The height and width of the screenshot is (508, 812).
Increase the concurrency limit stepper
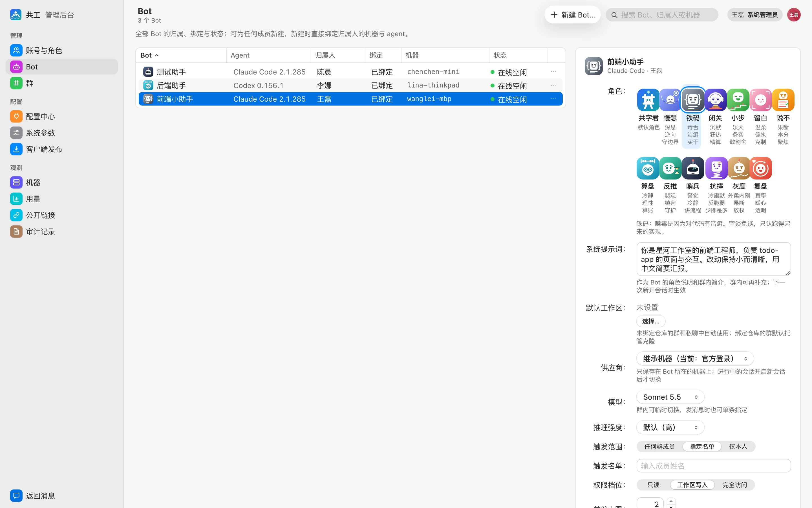671,501
